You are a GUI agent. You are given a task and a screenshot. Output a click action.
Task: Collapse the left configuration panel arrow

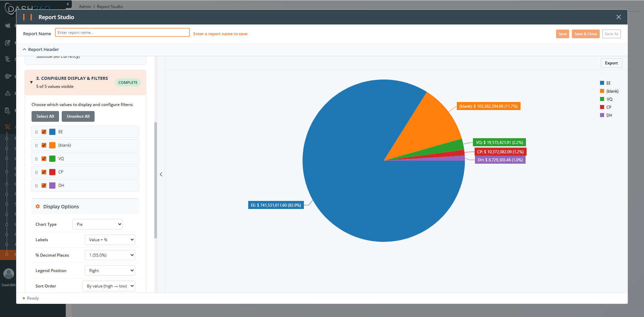161,174
